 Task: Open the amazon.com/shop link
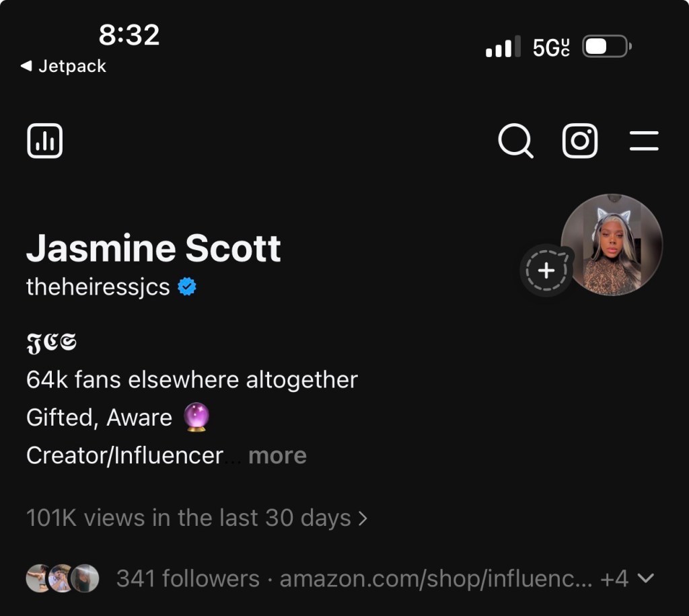(435, 578)
